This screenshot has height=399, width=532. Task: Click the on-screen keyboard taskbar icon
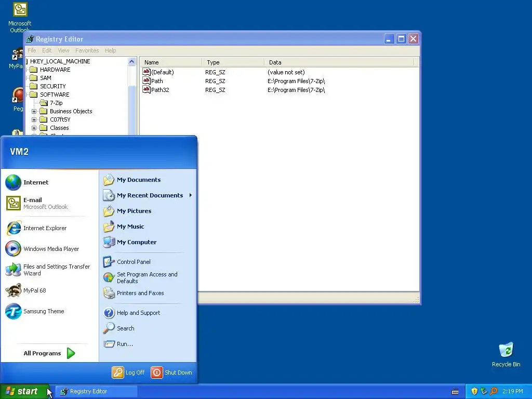455,392
